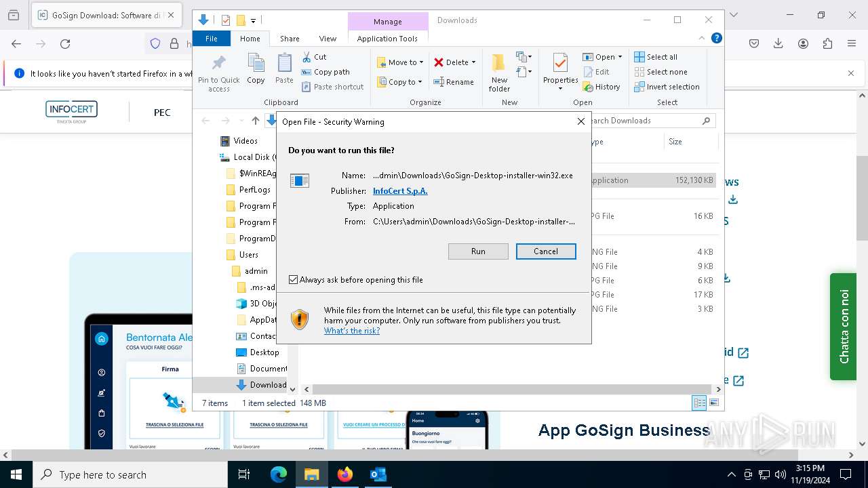Open History in the Open group
This screenshot has width=868, height=488.
(x=601, y=87)
